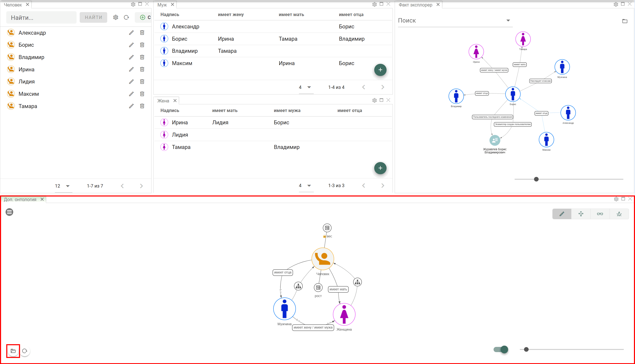The width and height of the screenshot is (635, 364).
Task: Click the Найти... search input field
Action: click(41, 18)
